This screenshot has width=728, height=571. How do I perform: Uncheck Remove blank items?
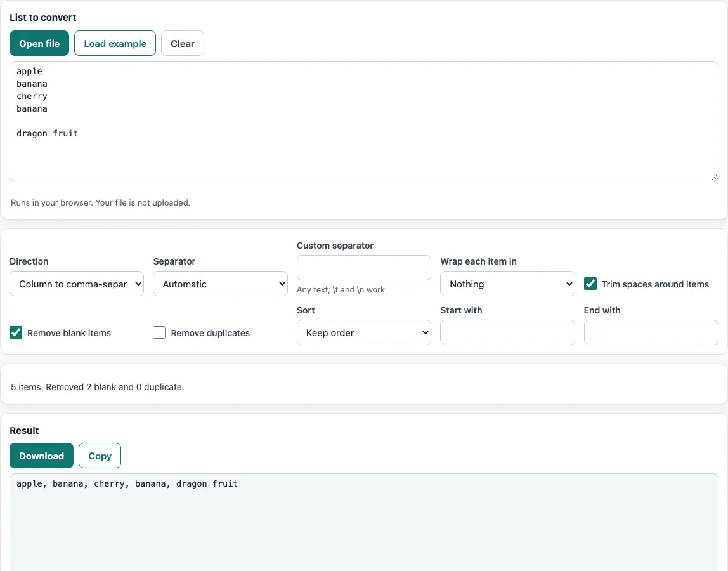tap(16, 332)
